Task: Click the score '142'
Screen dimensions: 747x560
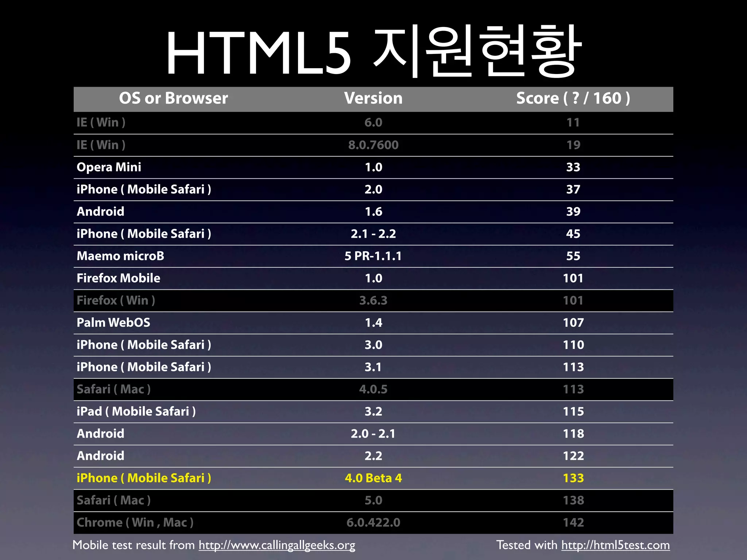Action: 573,522
